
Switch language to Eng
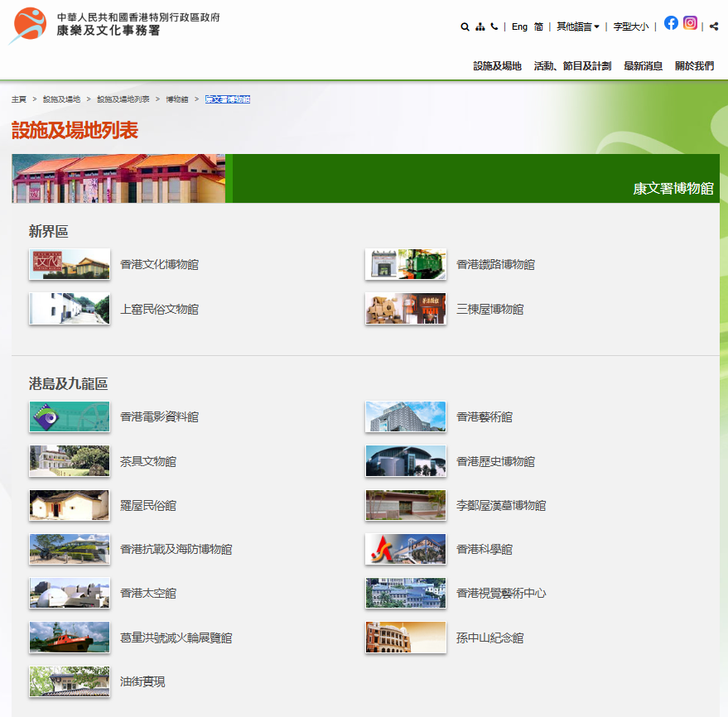(519, 26)
